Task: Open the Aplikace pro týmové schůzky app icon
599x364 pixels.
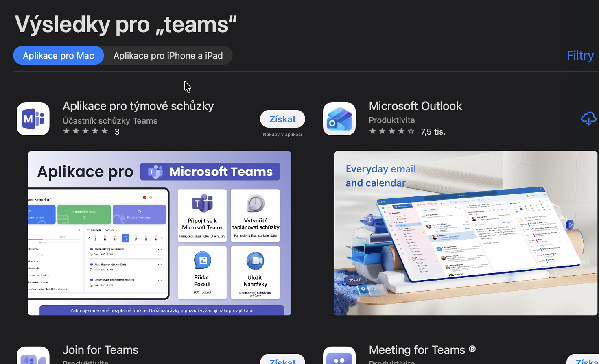Action: point(33,119)
